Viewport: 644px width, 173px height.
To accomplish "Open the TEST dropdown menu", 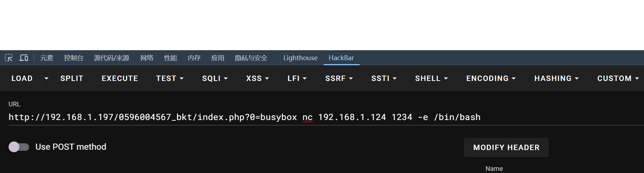I will [x=170, y=78].
